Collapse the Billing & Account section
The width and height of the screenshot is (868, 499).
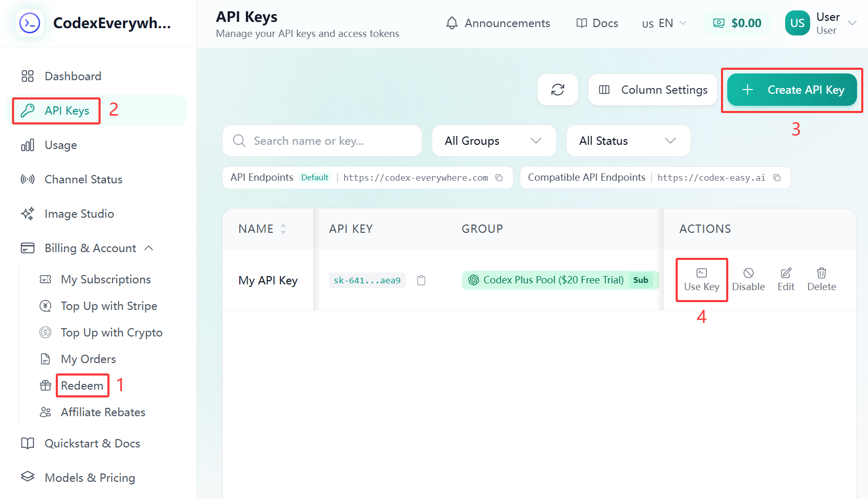coord(87,248)
